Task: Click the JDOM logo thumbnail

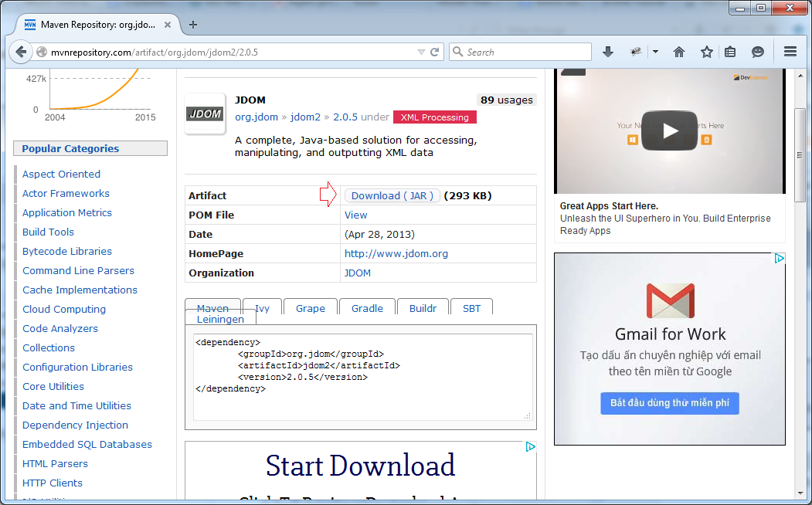Action: click(x=205, y=114)
